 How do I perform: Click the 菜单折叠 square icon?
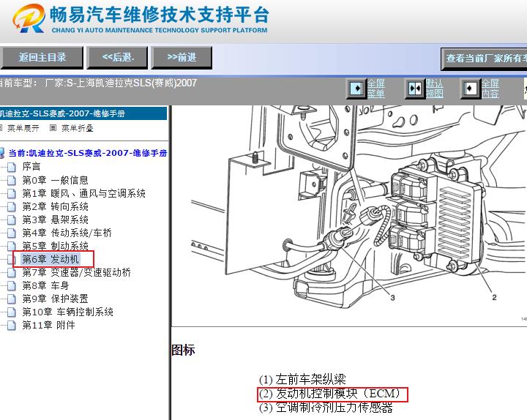pyautogui.click(x=53, y=127)
